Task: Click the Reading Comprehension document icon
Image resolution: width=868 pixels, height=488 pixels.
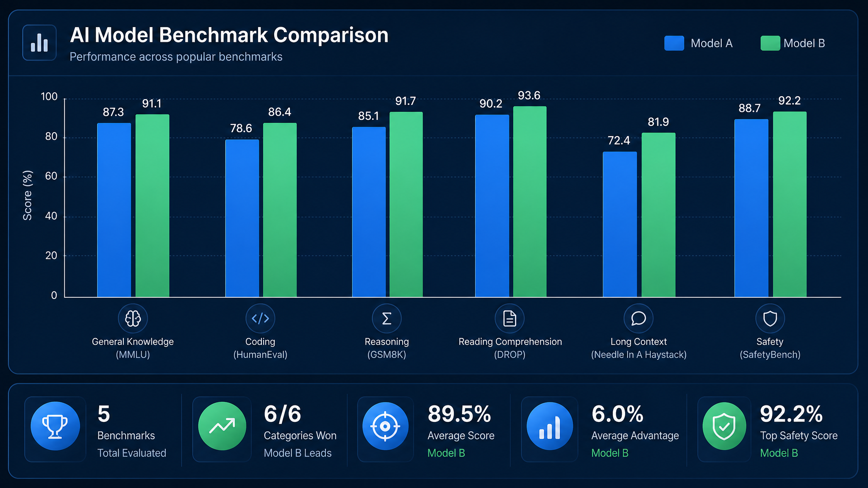Action: click(509, 318)
